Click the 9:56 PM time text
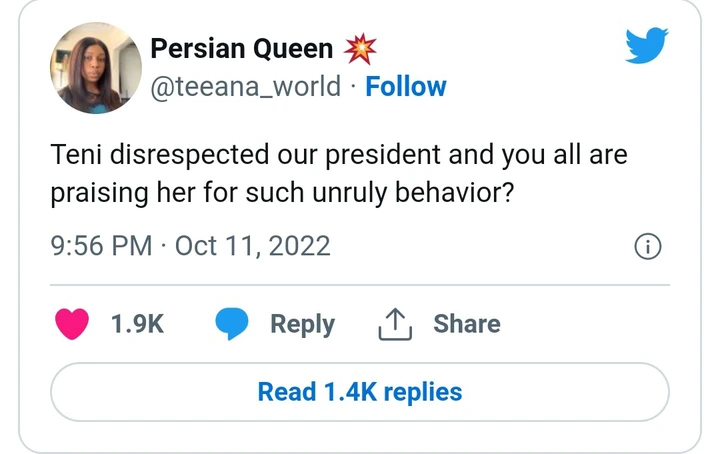720x454 pixels. (101, 246)
